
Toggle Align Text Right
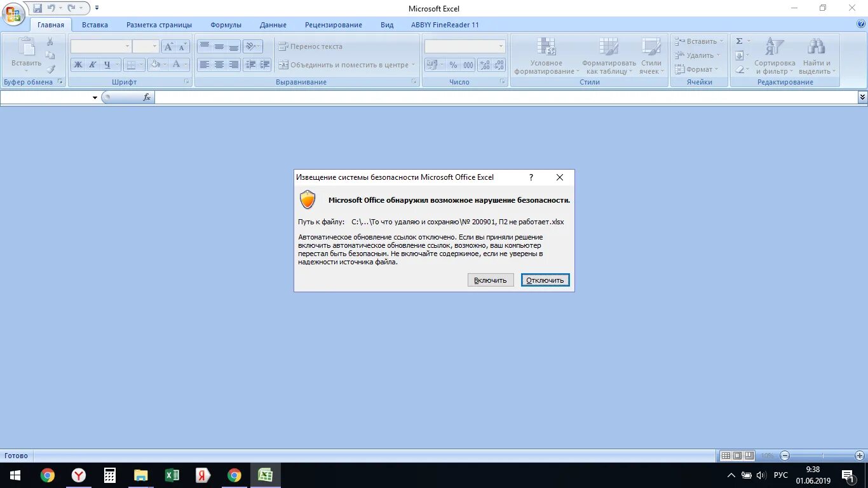[233, 64]
